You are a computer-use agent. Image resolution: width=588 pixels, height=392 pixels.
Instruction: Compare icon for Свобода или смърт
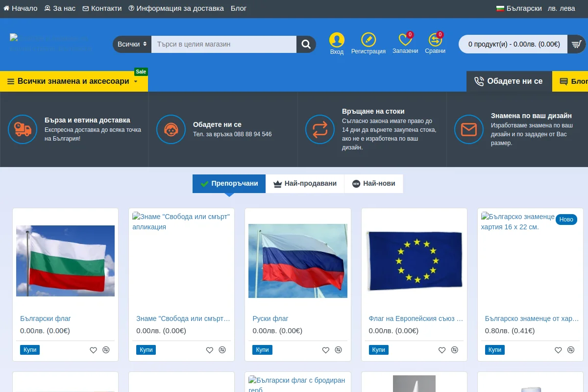pos(222,350)
